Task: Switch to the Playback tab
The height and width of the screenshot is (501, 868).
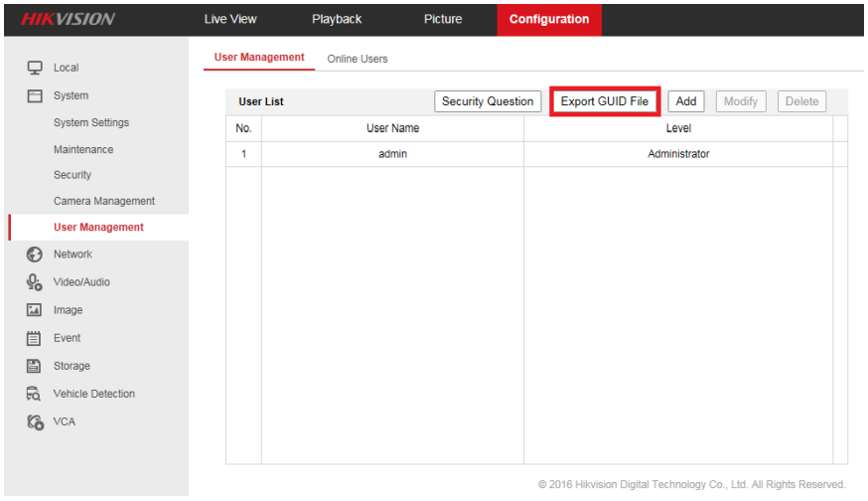Action: tap(337, 19)
